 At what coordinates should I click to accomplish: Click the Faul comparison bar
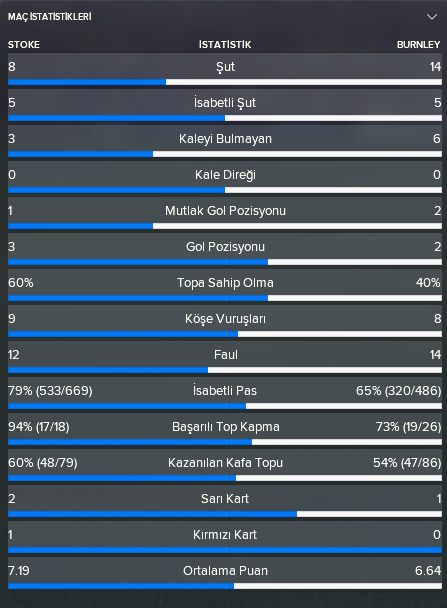(225, 370)
